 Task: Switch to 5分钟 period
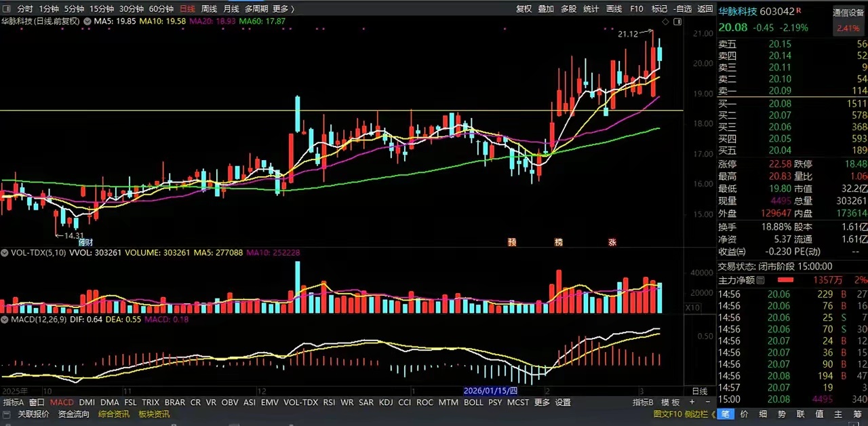[x=74, y=9]
